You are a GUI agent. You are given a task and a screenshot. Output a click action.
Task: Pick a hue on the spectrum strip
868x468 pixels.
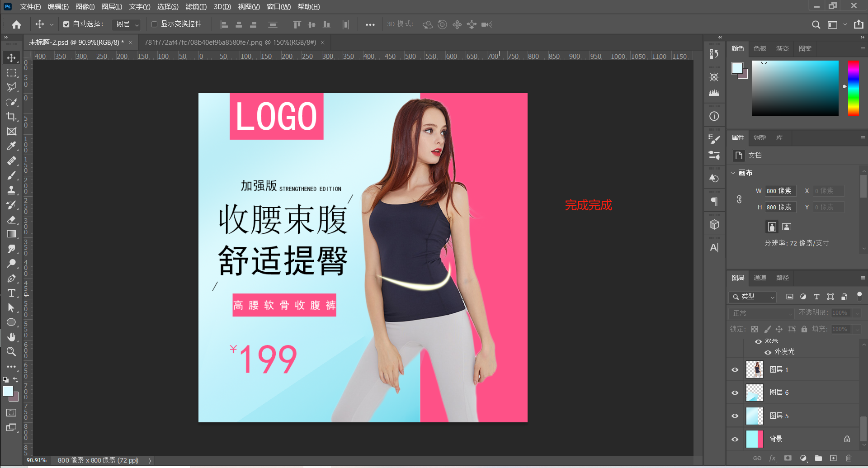[853, 88]
